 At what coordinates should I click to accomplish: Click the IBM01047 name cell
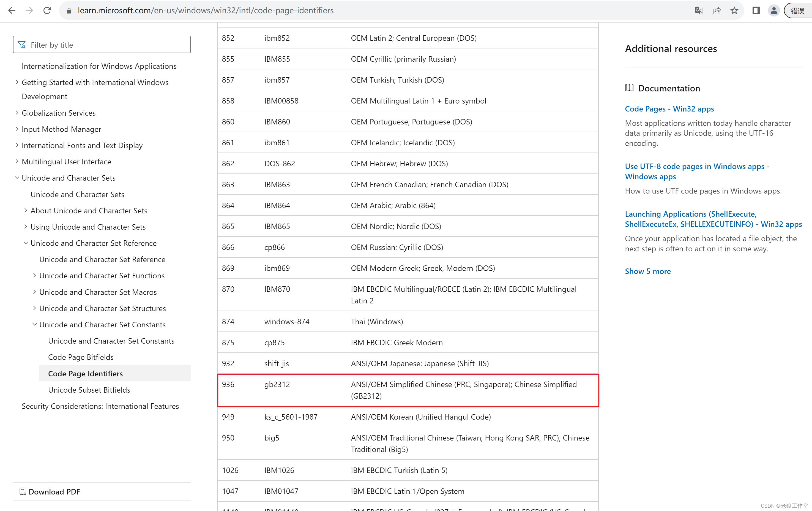click(x=281, y=491)
